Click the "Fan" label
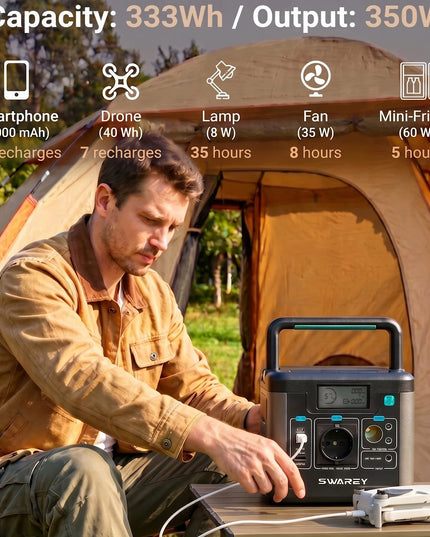 pos(316,116)
